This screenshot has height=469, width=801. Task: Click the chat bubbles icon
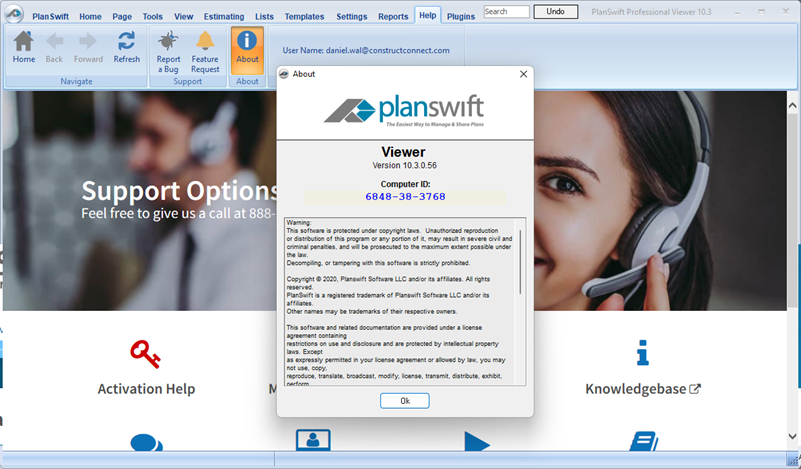[x=147, y=442]
